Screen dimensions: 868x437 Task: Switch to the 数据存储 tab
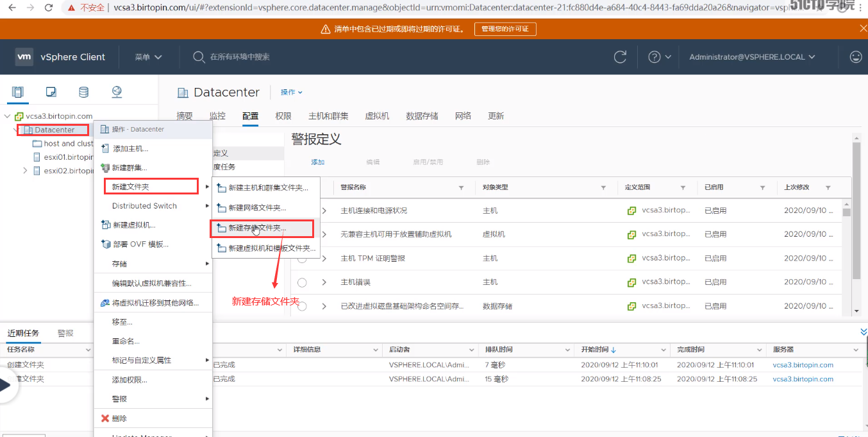click(422, 116)
